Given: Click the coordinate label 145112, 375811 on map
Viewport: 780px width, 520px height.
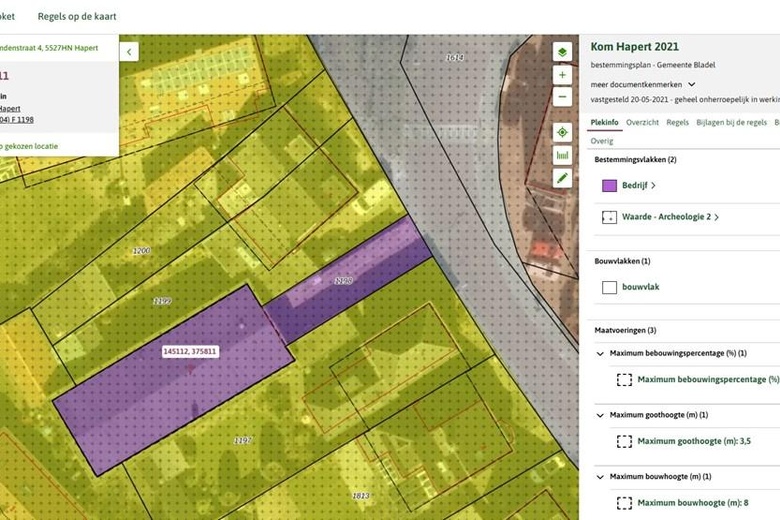Looking at the screenshot, I should tap(190, 352).
